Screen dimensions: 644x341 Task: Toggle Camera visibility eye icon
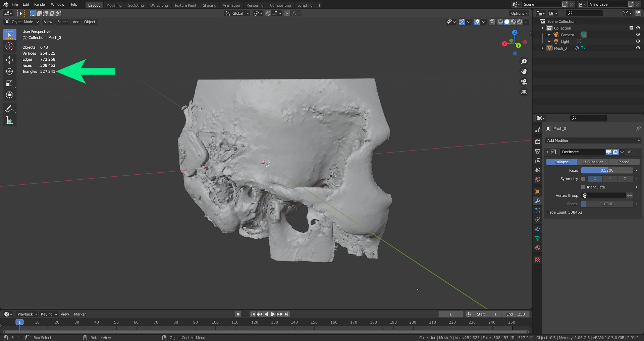[x=638, y=35]
